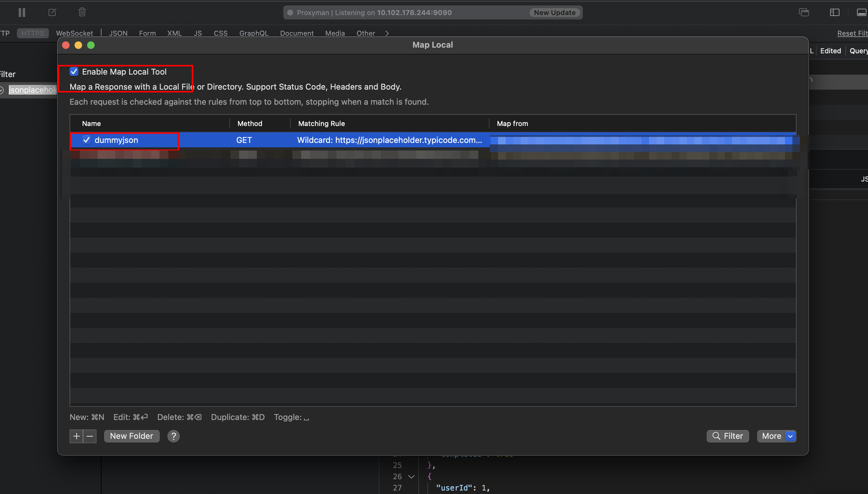Open the More dropdown menu
The image size is (868, 494).
point(776,436)
